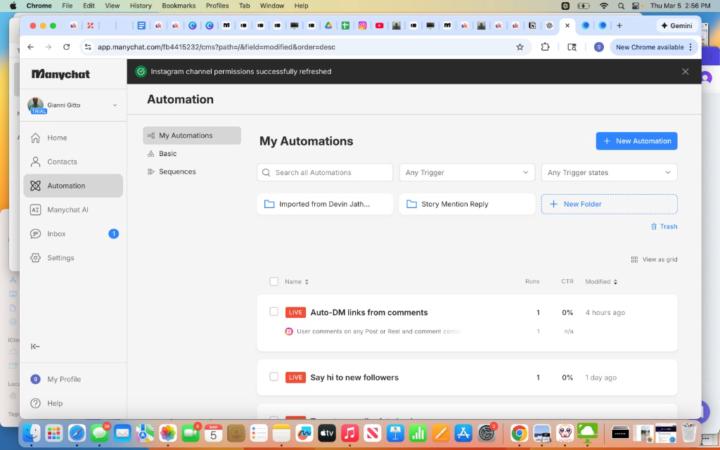The height and width of the screenshot is (450, 720).
Task: Tick the select-all checkbox beside Name
Action: pos(274,281)
